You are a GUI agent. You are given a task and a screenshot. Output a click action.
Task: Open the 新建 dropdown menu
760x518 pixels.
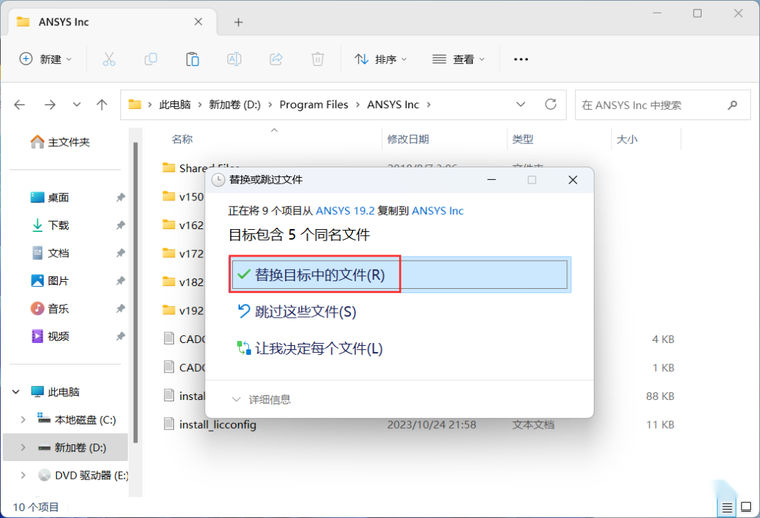click(x=45, y=59)
